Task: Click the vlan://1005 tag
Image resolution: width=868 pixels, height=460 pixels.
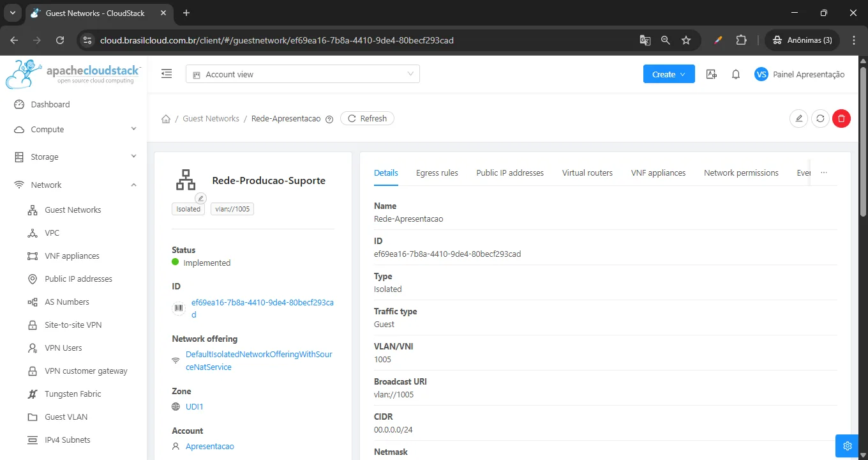Action: click(232, 209)
